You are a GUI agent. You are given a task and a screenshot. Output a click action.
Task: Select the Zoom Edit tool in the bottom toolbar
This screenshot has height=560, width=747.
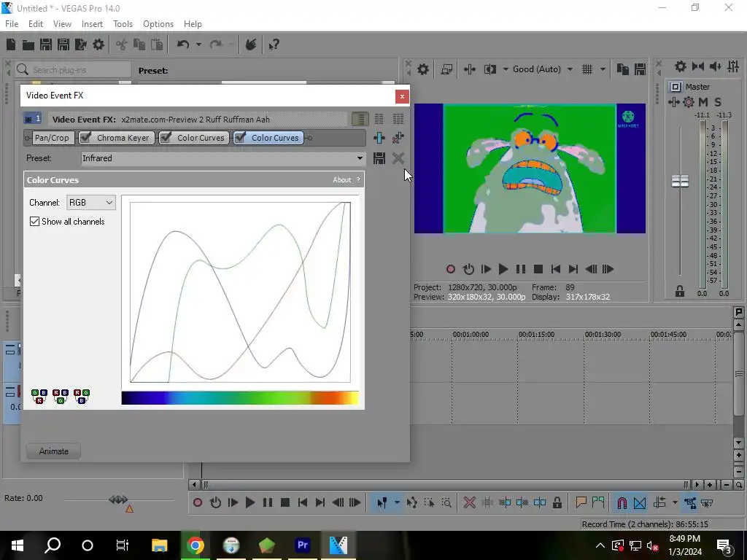446,502
